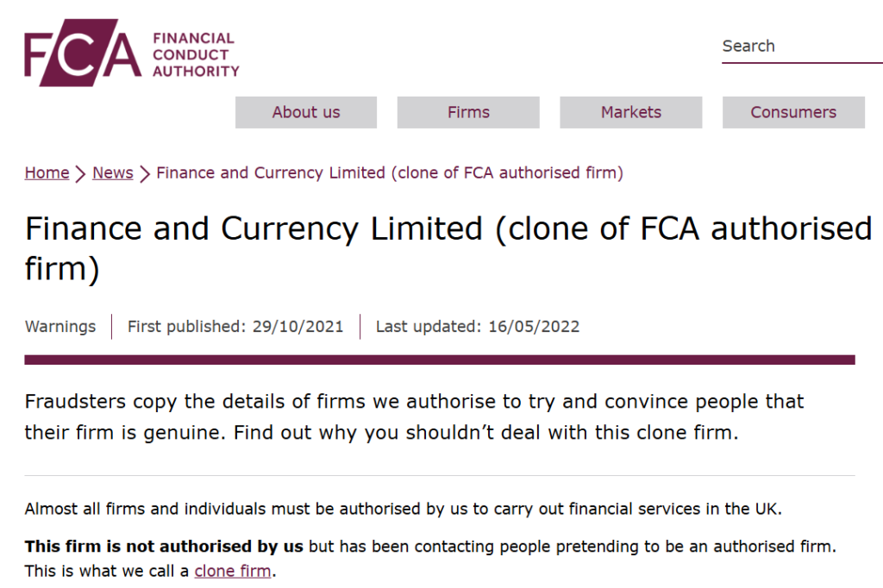
Task: Follow the News breadcrumb link
Action: coord(113,173)
